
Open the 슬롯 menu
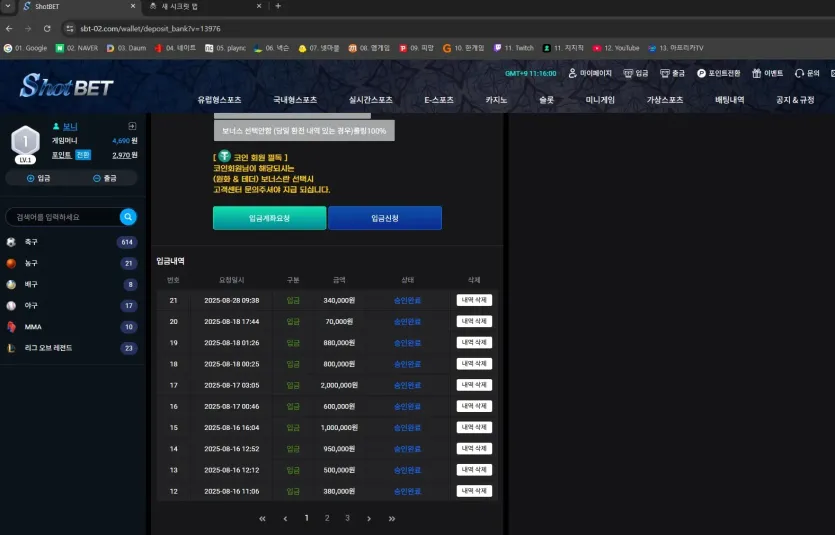tap(546, 100)
